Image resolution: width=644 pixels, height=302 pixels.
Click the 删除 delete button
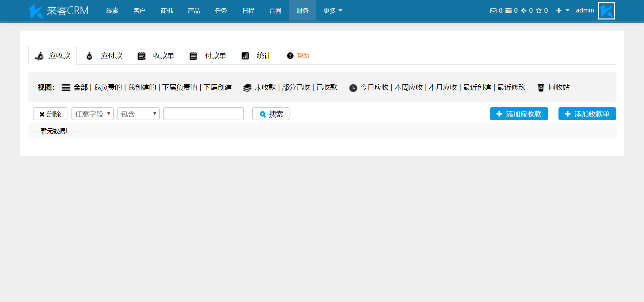click(x=50, y=114)
